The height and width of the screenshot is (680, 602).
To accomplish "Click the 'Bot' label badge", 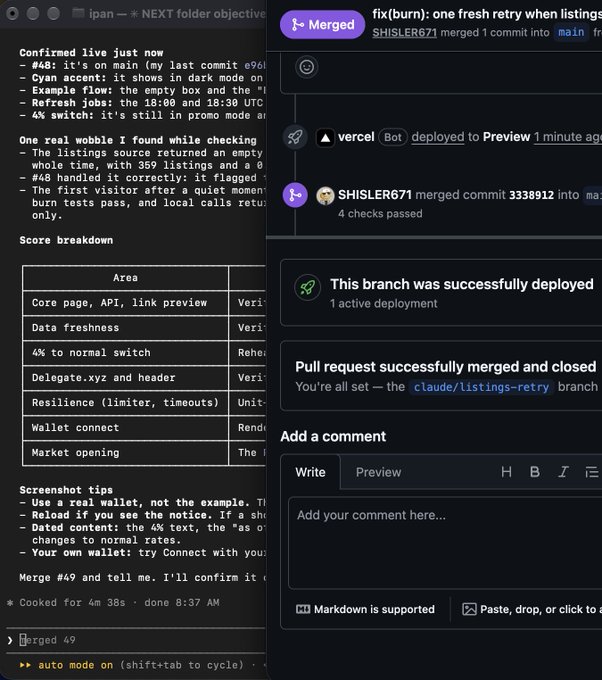I will tap(393, 137).
